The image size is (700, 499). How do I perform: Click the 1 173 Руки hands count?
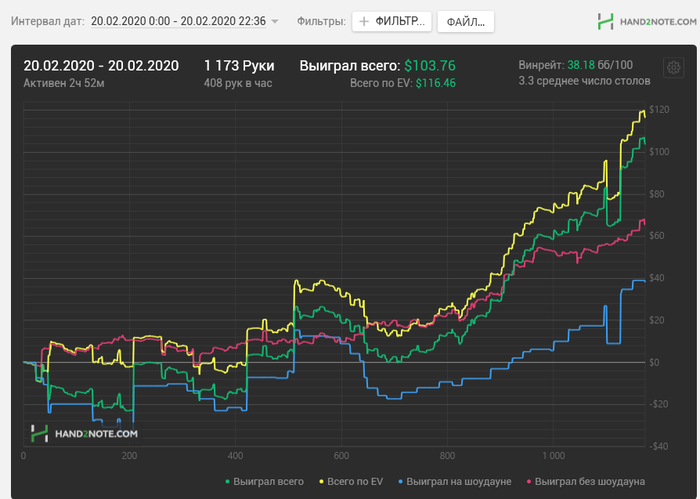tap(239, 66)
